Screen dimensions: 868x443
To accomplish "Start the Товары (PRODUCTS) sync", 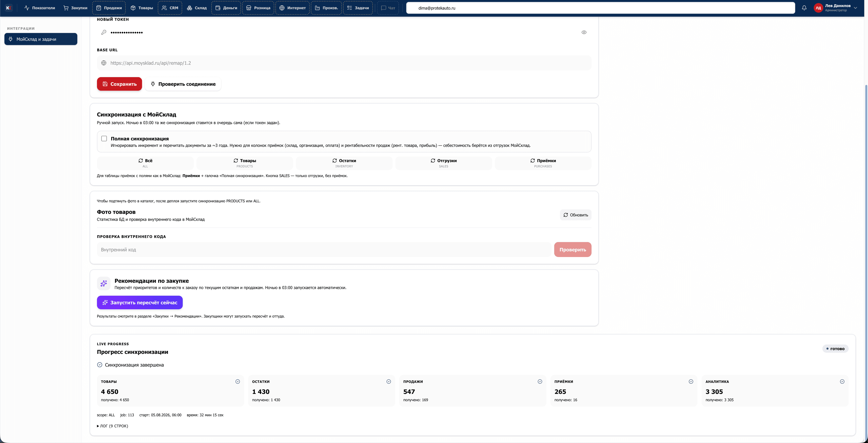I will 245,163.
